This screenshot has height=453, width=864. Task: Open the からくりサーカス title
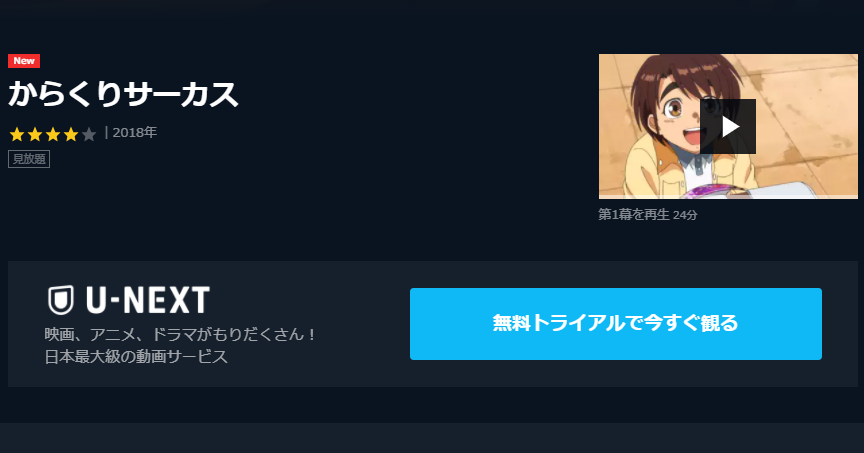123,94
